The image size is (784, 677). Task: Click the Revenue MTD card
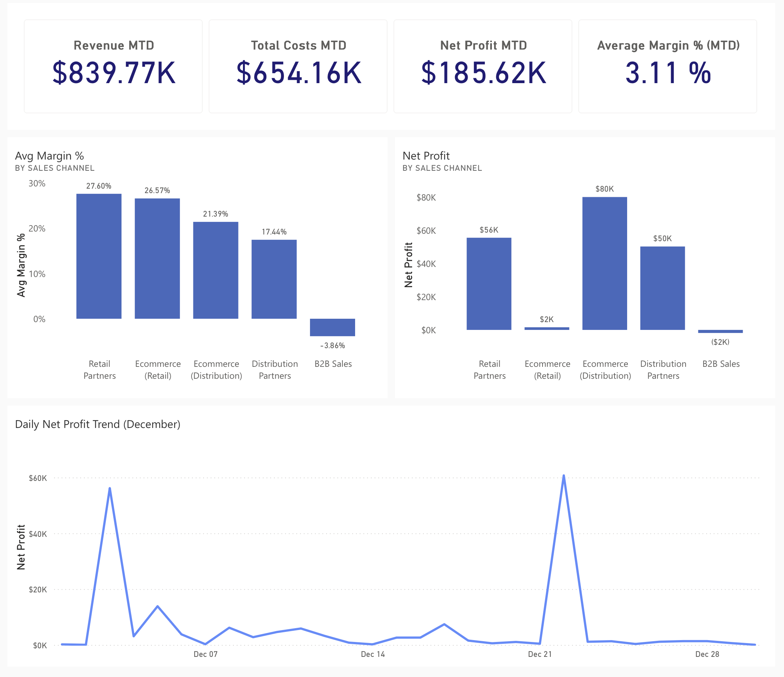[113, 66]
